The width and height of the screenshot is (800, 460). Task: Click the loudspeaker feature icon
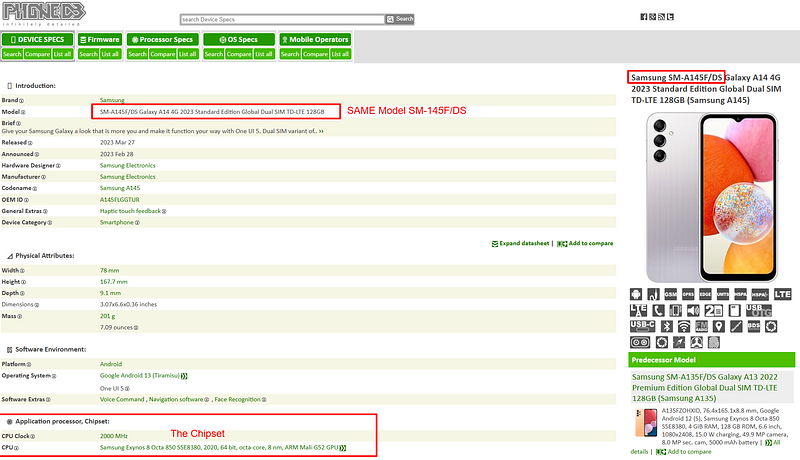(693, 311)
